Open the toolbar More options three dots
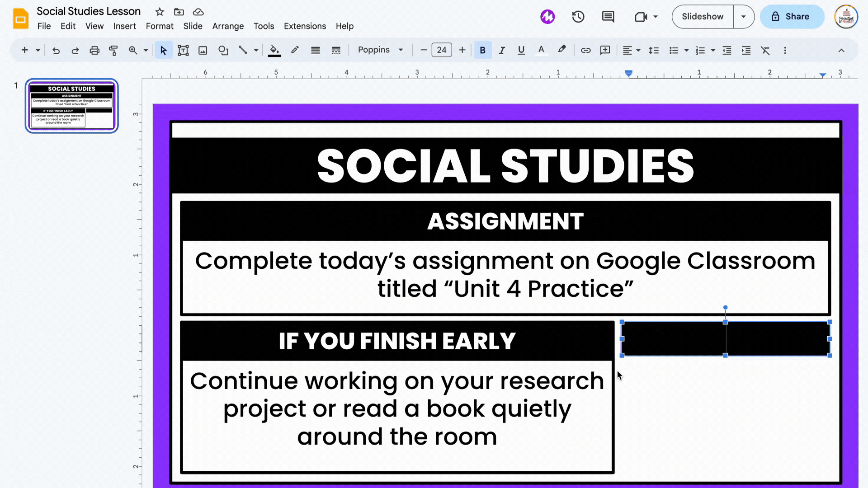 (785, 50)
